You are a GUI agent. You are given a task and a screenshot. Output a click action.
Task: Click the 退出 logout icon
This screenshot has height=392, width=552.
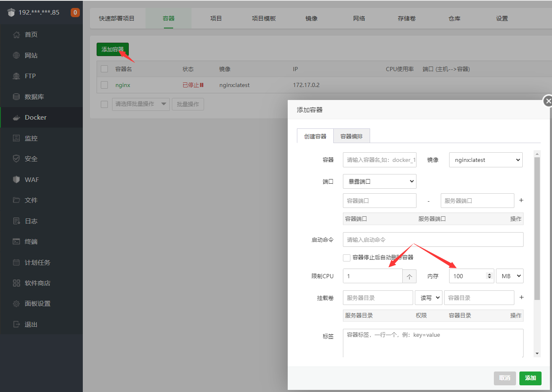pyautogui.click(x=16, y=324)
